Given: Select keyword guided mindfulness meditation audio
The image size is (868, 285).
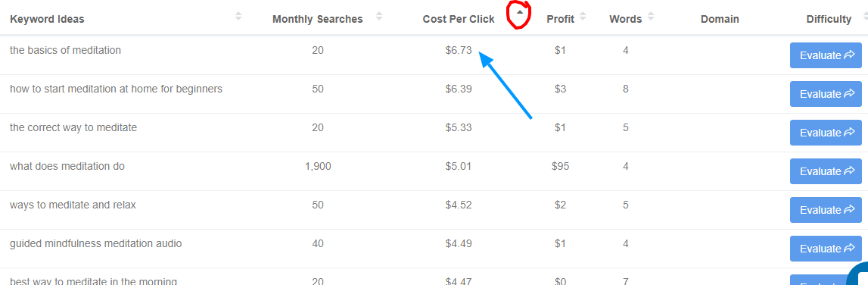Looking at the screenshot, I should tap(96, 243).
